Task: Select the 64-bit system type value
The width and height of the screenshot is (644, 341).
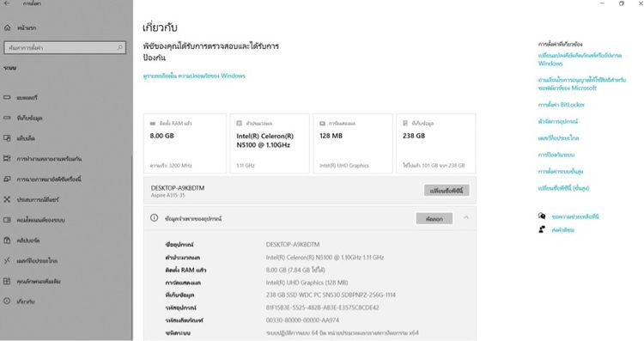Action: (x=342, y=332)
